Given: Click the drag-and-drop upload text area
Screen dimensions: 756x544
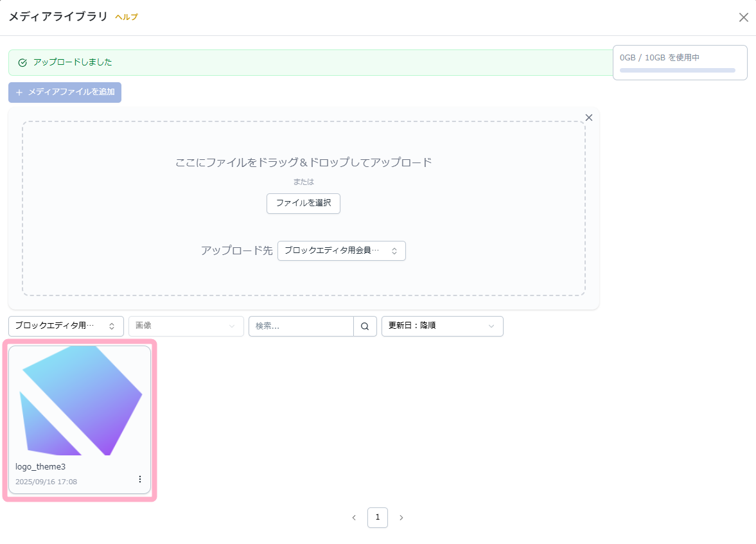Looking at the screenshot, I should [x=303, y=162].
